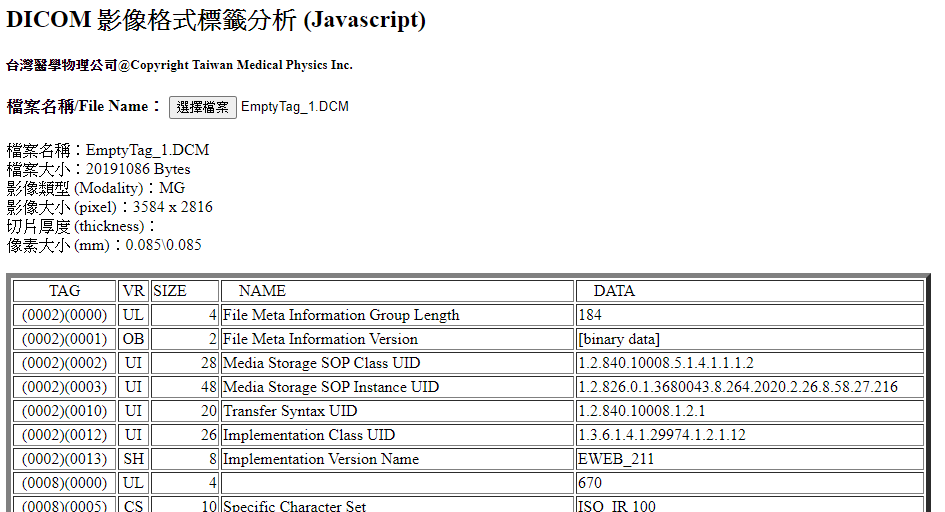Click the NAME column header
Screen dimensions: 945x512
click(x=262, y=291)
